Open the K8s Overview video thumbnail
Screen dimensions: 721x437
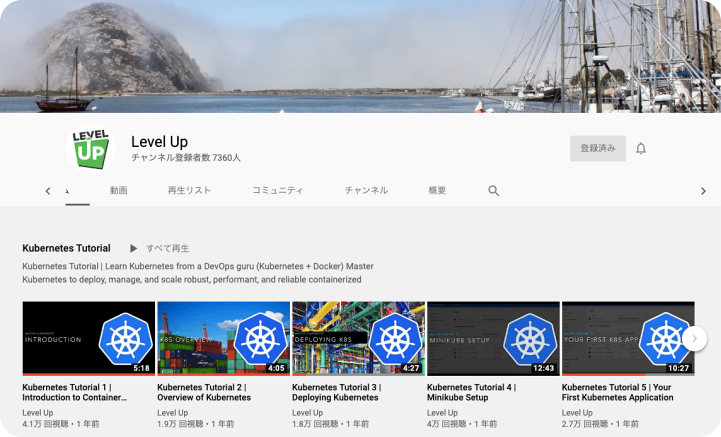[223, 339]
